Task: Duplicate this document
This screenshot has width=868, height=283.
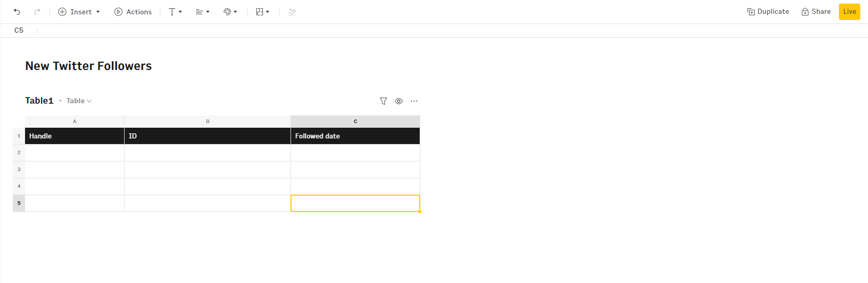Action: (768, 12)
